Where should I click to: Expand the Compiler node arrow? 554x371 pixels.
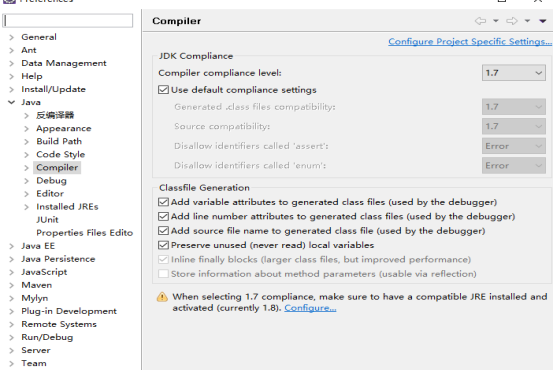point(26,168)
